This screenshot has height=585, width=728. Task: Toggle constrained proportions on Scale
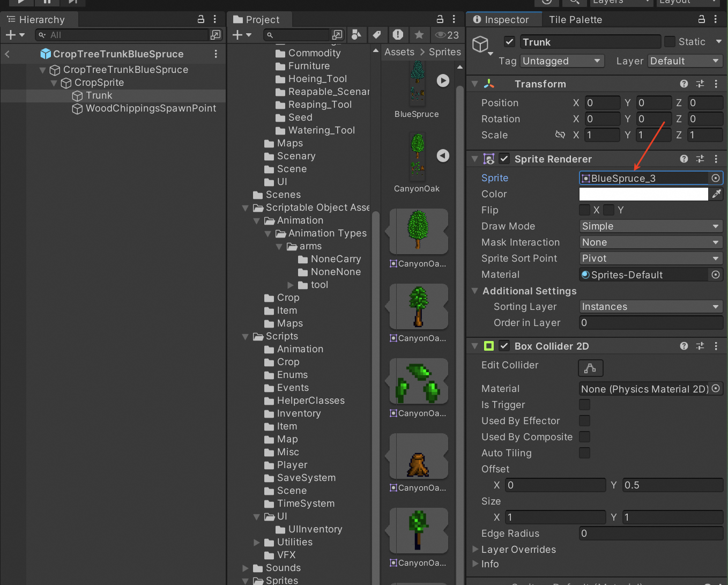pyautogui.click(x=560, y=135)
